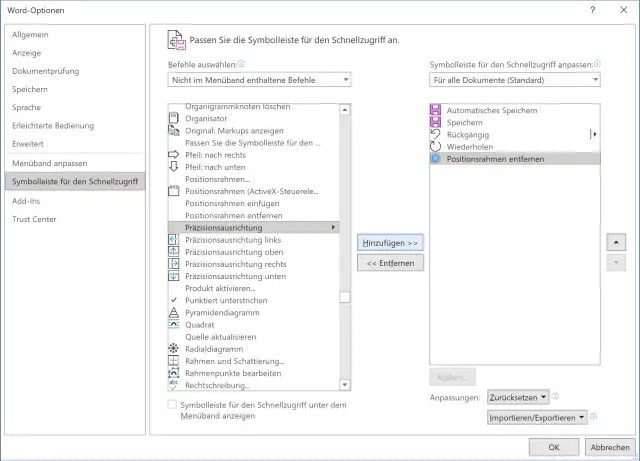
Task: Click the Pyramidendiagramm icon
Action: coord(174,312)
